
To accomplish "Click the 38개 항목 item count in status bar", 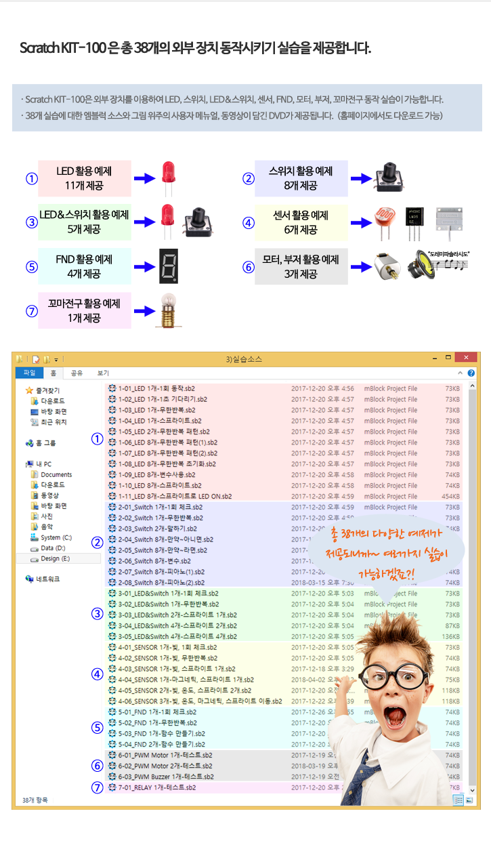I will pos(35,800).
